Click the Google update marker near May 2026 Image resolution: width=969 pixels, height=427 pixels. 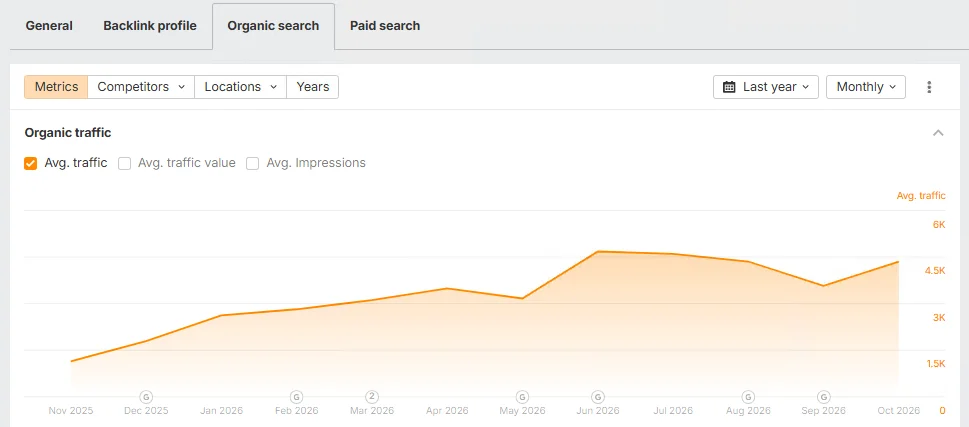(522, 397)
